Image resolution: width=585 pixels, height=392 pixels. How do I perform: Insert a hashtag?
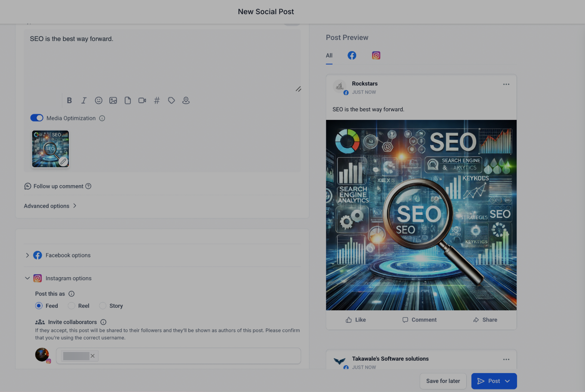(157, 100)
